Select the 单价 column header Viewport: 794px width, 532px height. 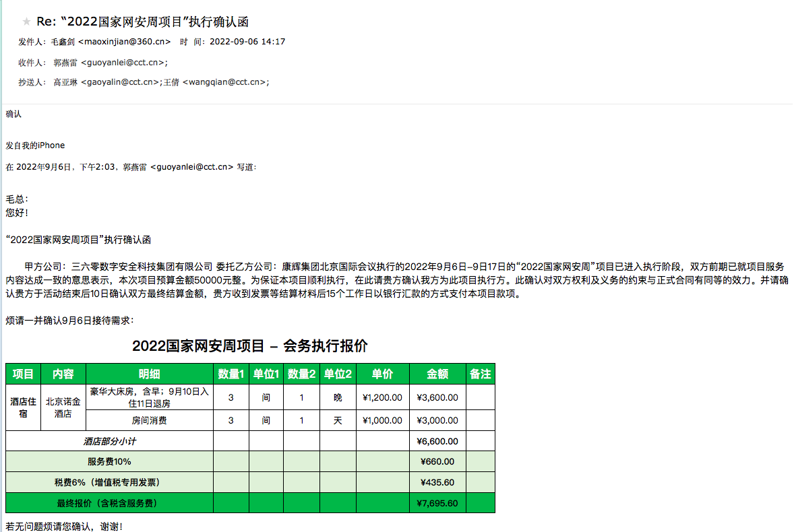click(382, 374)
